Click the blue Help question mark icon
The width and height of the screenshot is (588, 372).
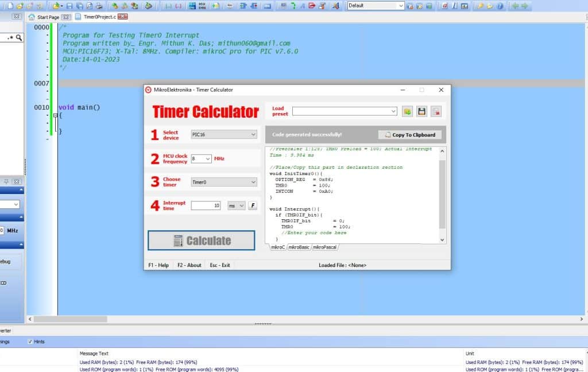pos(500,6)
